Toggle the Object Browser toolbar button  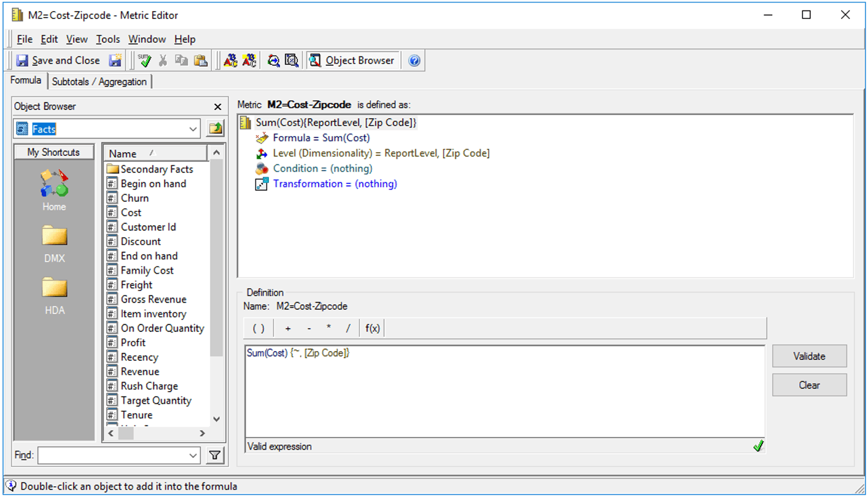click(352, 60)
